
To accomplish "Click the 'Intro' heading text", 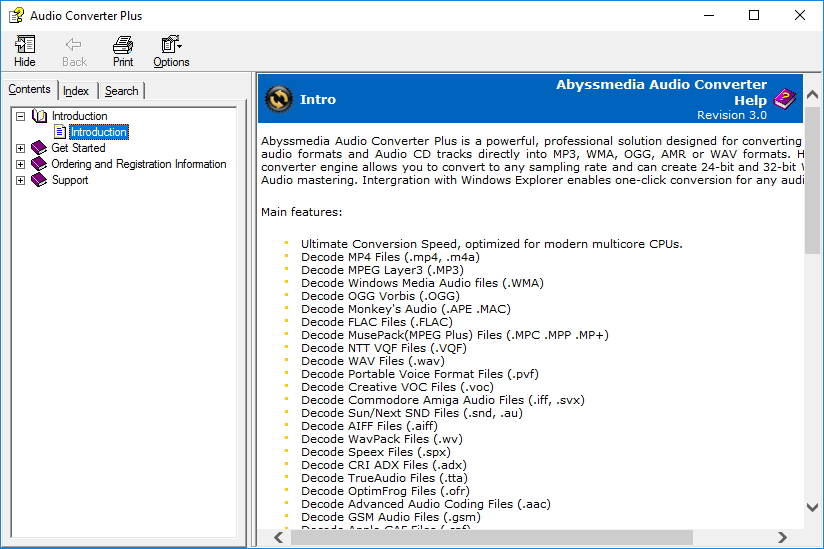I will point(318,99).
